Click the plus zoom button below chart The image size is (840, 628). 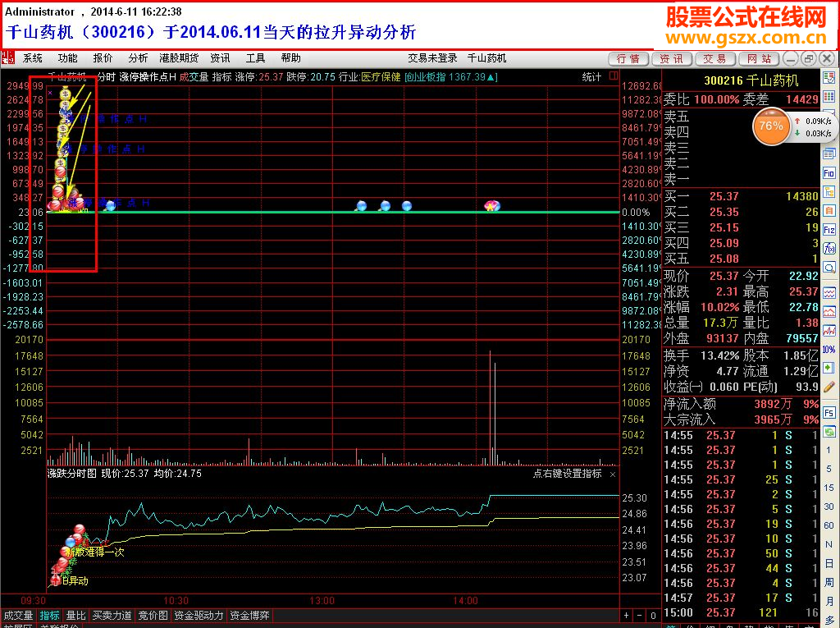point(626,615)
